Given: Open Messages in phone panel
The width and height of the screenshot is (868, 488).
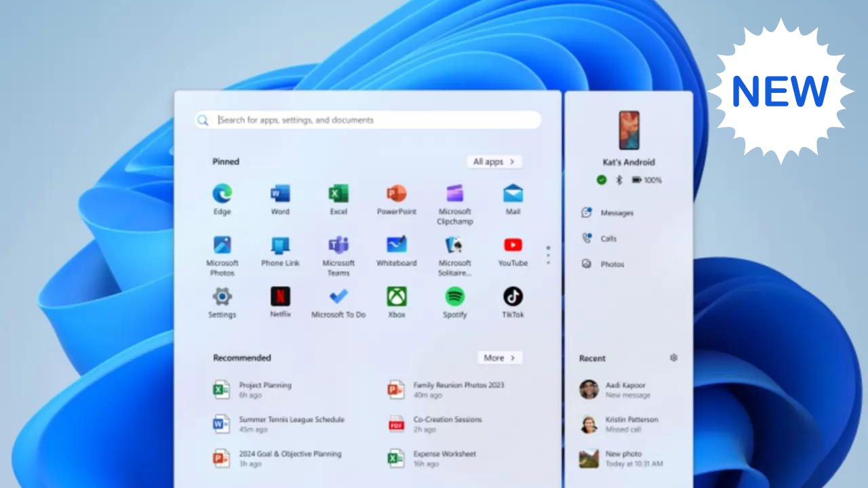Looking at the screenshot, I should 607,213.
